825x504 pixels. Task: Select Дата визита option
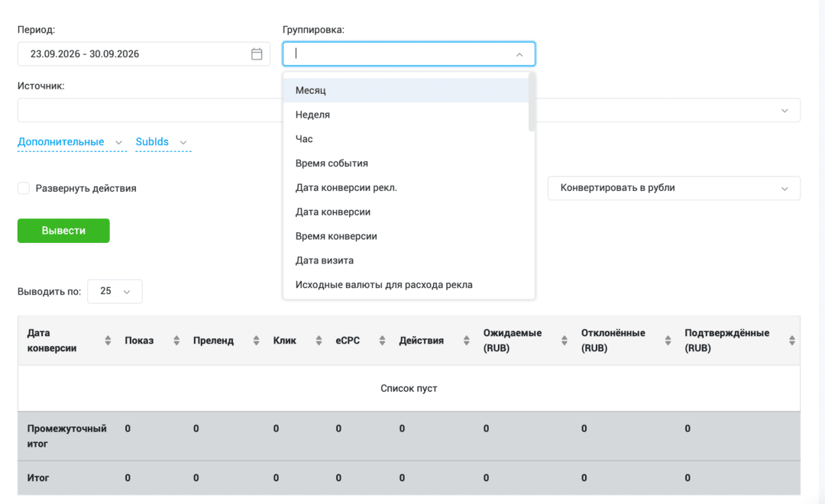(406, 260)
